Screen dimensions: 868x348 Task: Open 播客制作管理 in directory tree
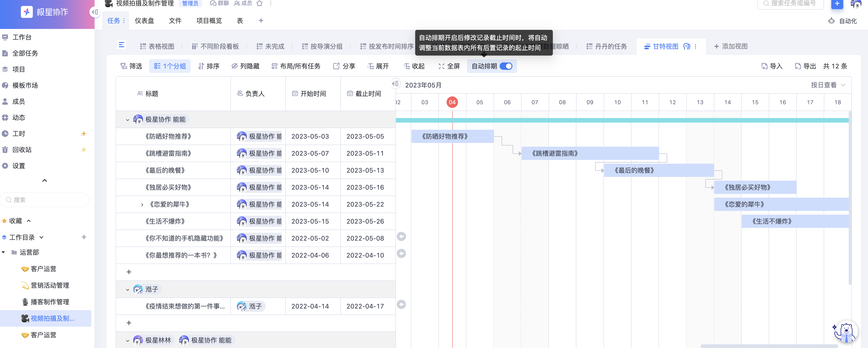(45, 302)
